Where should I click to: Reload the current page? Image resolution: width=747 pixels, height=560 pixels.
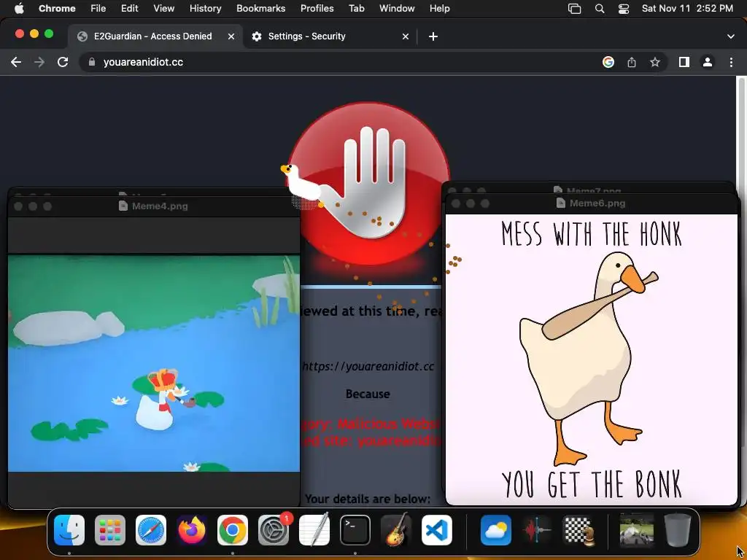(63, 63)
